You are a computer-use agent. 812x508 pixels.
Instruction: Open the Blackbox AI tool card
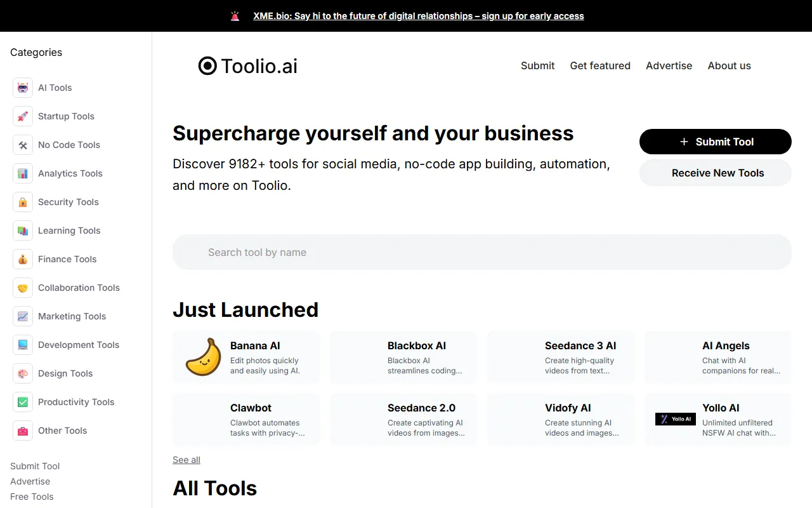coord(403,357)
